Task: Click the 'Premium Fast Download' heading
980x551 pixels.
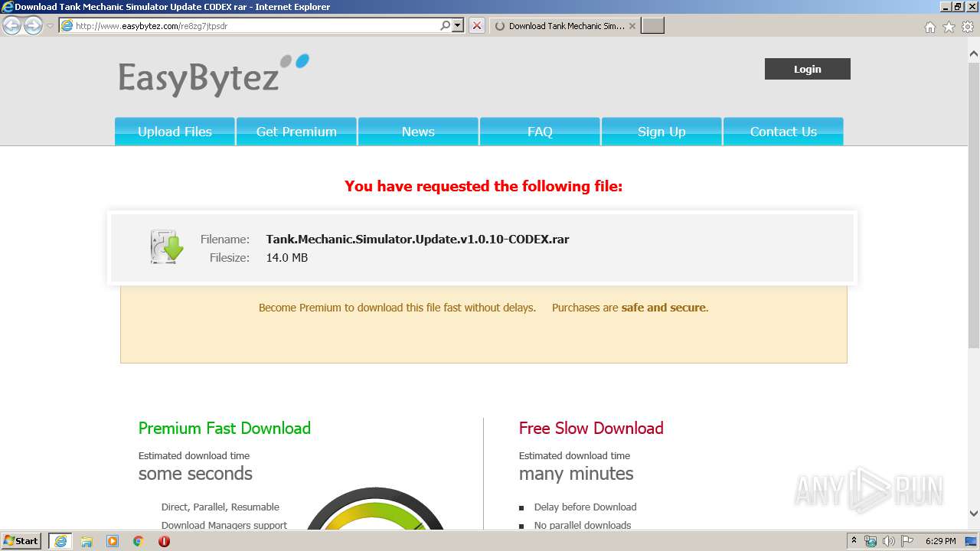Action: coord(224,429)
